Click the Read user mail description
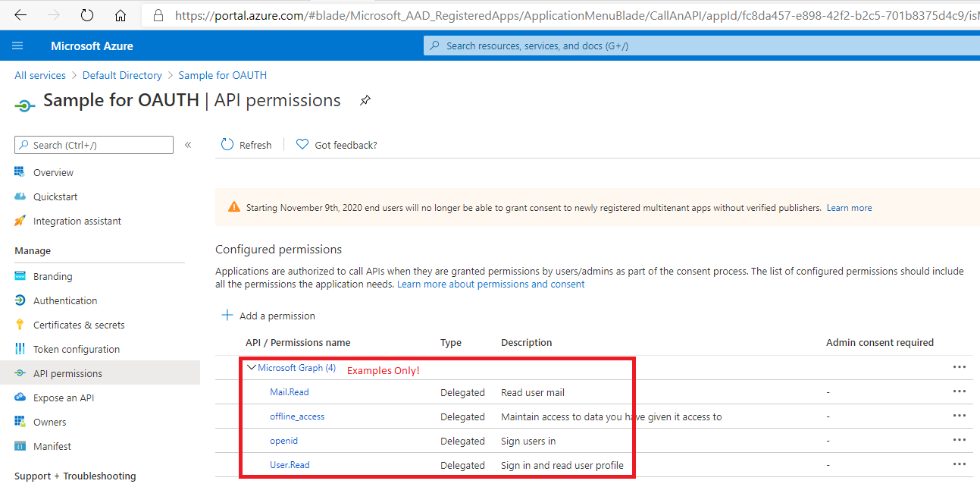 [x=533, y=392]
